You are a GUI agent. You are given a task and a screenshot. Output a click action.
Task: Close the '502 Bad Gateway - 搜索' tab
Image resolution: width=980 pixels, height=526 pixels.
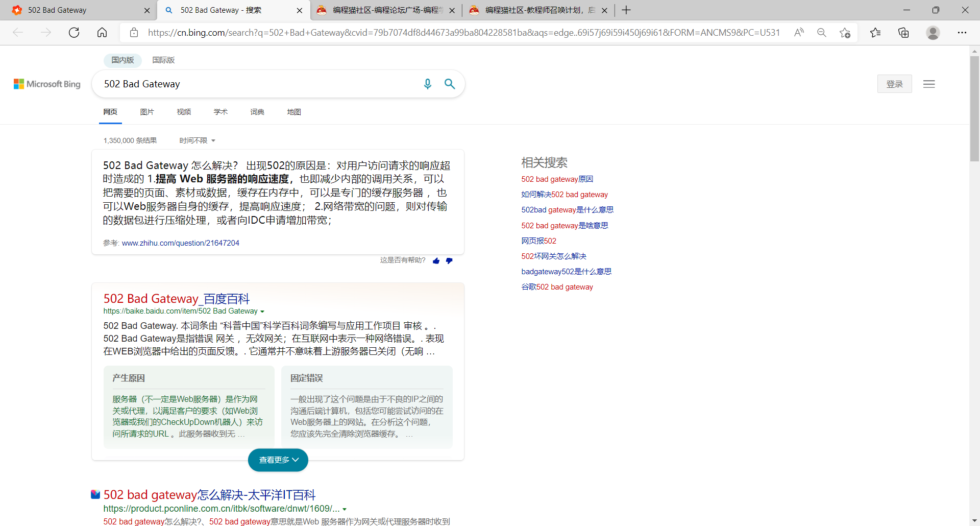(x=300, y=10)
